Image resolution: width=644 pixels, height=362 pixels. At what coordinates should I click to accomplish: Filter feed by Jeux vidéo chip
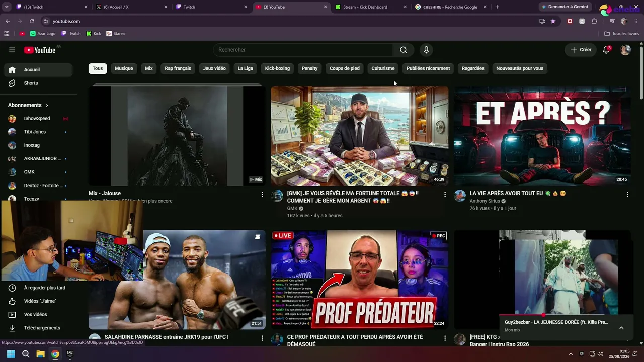point(214,68)
